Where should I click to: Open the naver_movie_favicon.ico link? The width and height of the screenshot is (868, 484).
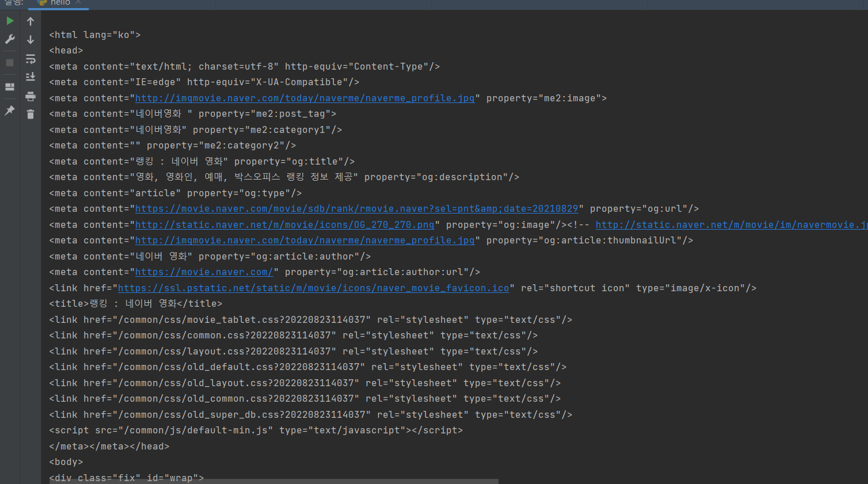(x=313, y=288)
